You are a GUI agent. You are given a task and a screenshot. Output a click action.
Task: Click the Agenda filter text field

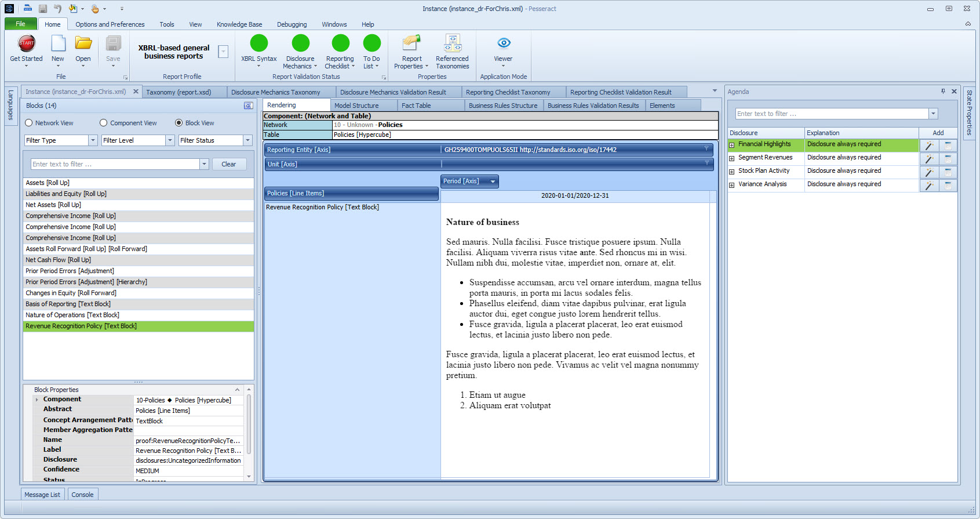coord(832,114)
